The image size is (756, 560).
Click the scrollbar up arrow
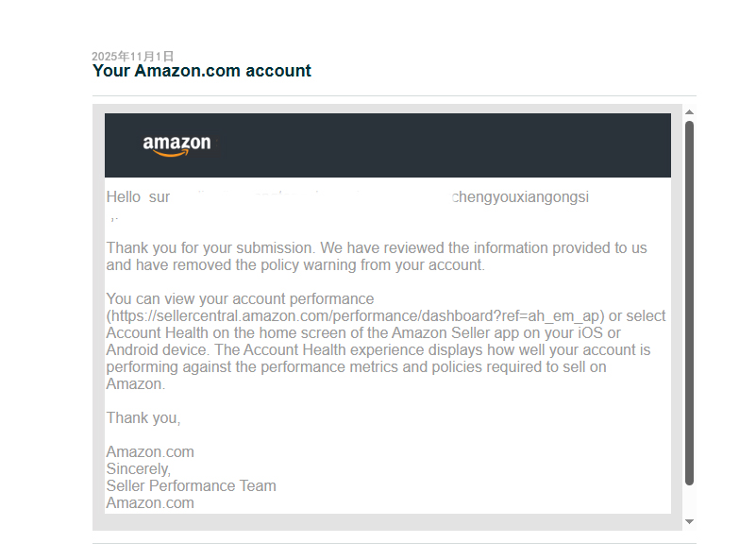689,111
